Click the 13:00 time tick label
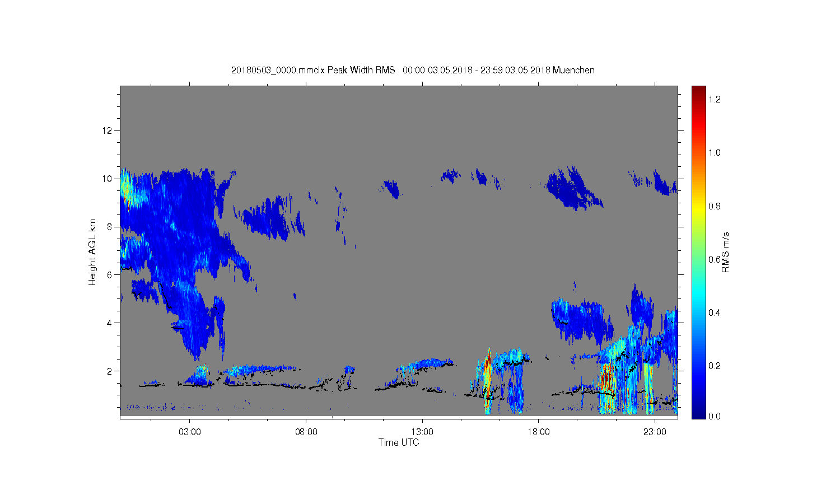840x504 pixels. (x=422, y=432)
